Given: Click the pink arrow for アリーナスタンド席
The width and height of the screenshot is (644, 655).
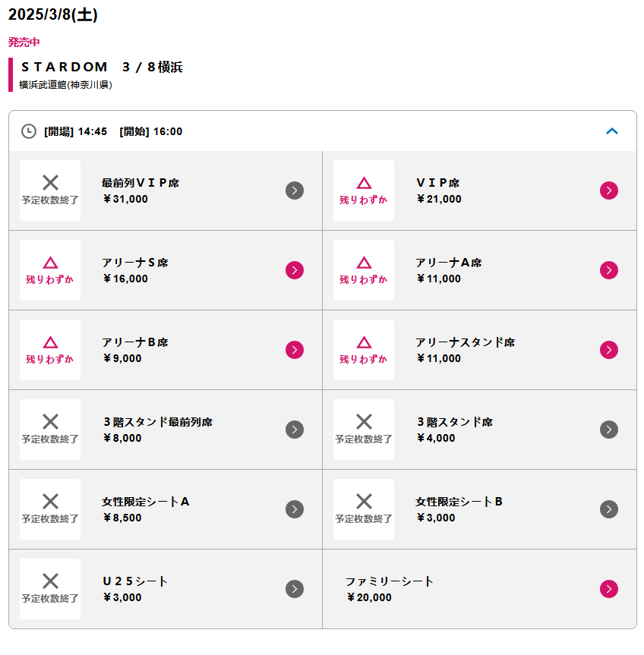Looking at the screenshot, I should (608, 350).
